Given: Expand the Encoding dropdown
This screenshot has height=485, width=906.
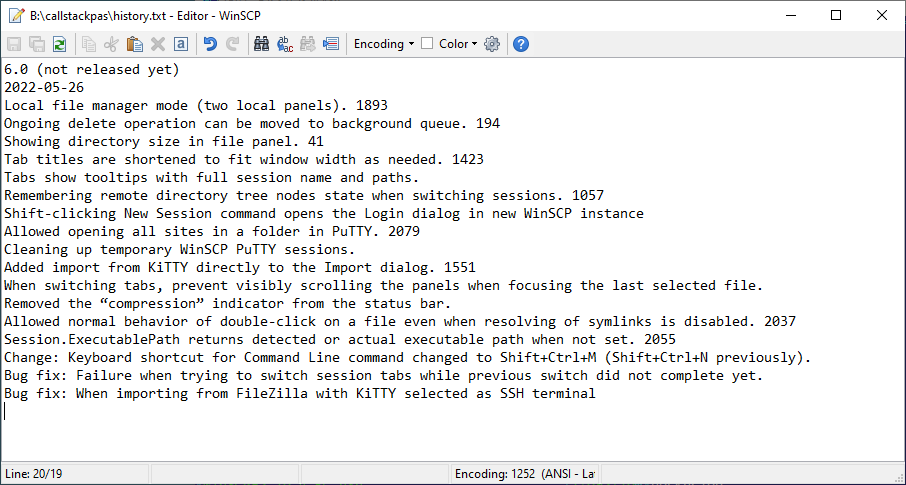Looking at the screenshot, I should pos(385,44).
